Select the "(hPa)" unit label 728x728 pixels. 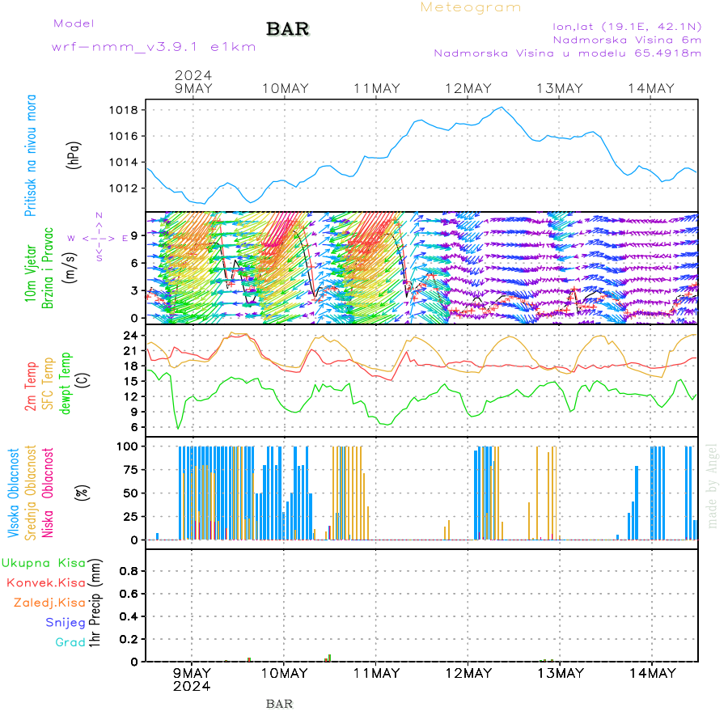click(74, 155)
